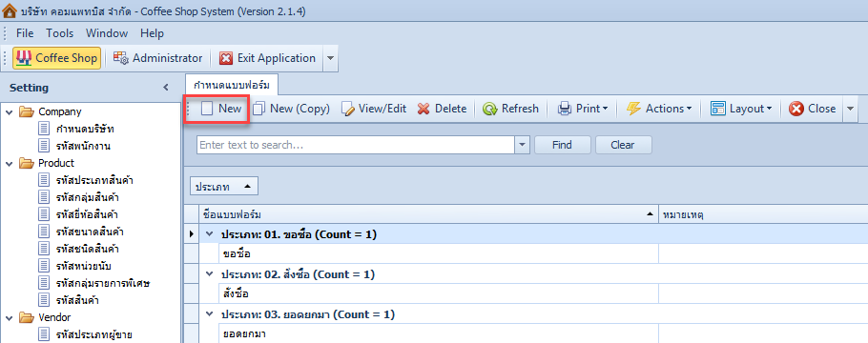
Task: Open the Tools menu
Action: point(60,33)
